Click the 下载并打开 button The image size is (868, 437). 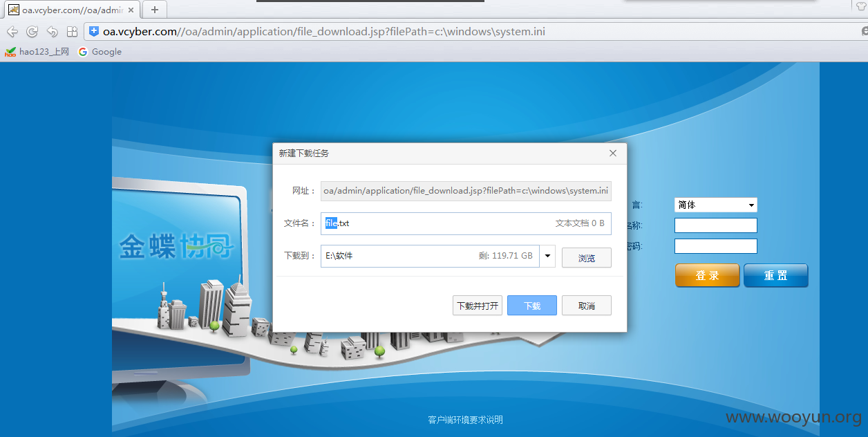[478, 306]
